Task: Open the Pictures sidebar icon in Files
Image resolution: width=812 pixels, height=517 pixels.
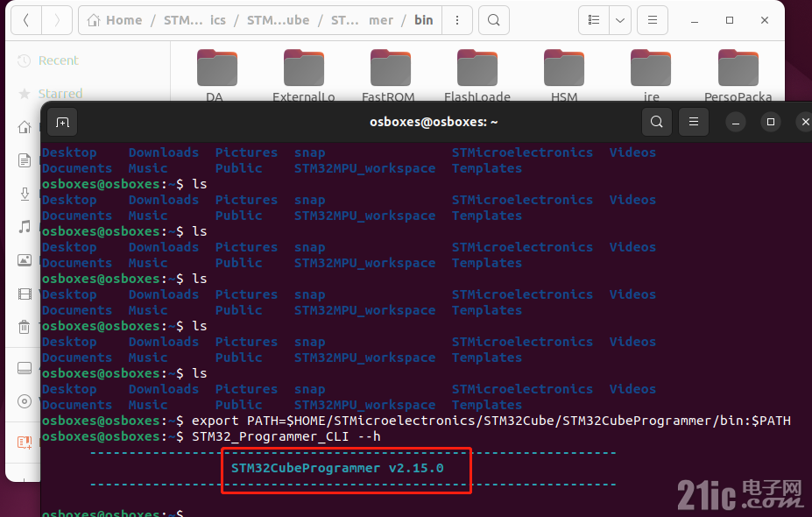Action: pos(25,260)
